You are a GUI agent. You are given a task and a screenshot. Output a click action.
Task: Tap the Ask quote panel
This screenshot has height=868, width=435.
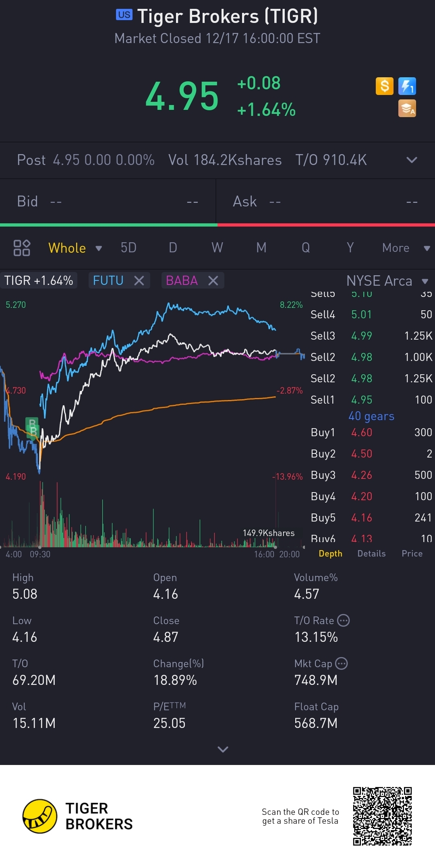tap(326, 201)
